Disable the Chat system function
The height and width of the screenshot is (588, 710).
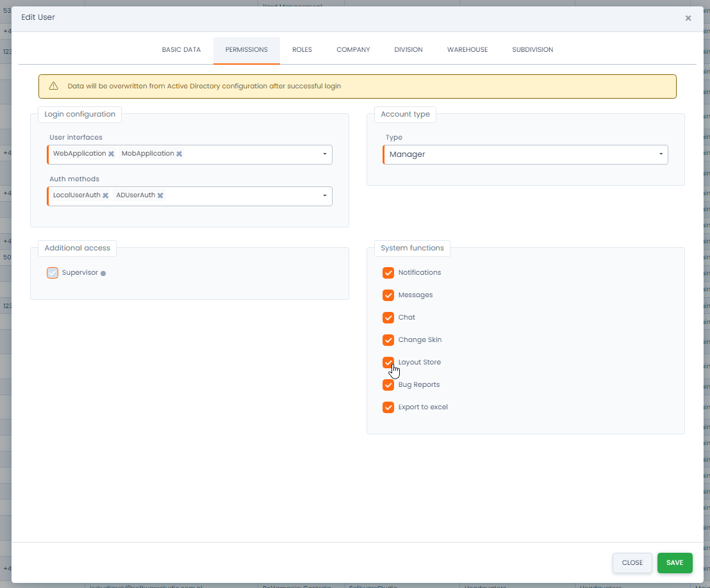click(x=388, y=318)
